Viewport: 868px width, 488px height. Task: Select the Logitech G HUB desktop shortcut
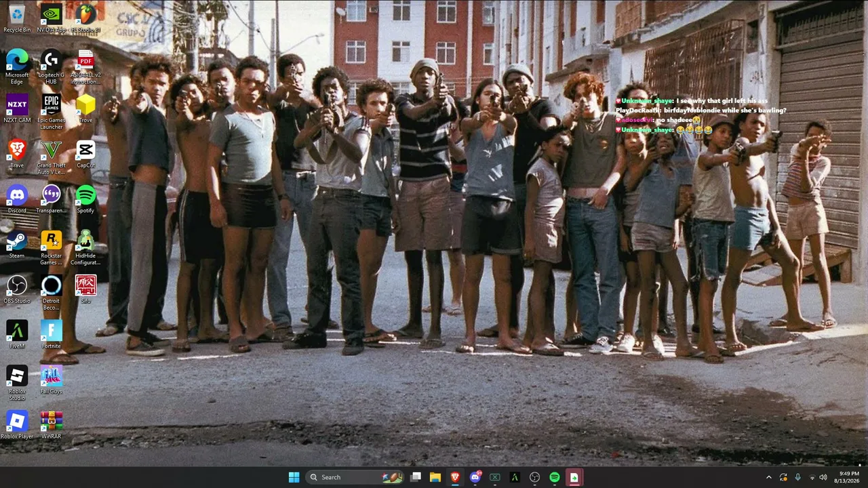click(x=51, y=66)
